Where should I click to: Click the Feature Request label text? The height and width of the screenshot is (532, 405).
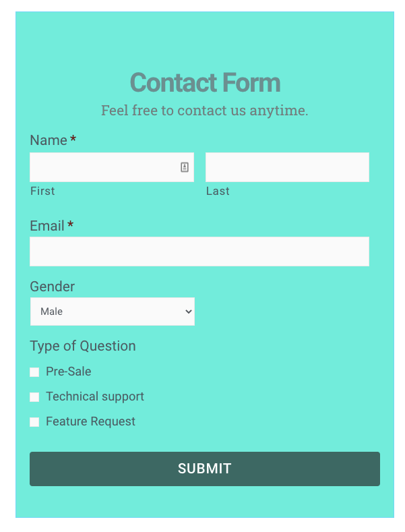click(x=90, y=421)
